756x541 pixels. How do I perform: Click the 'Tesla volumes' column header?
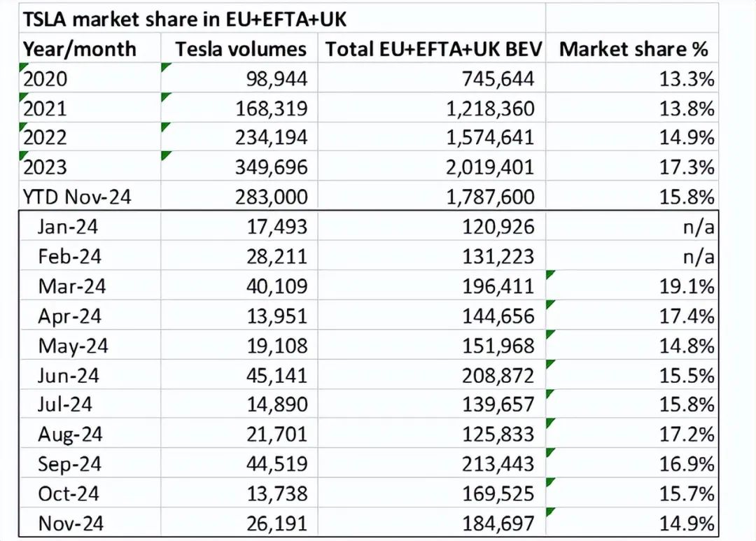tap(241, 49)
